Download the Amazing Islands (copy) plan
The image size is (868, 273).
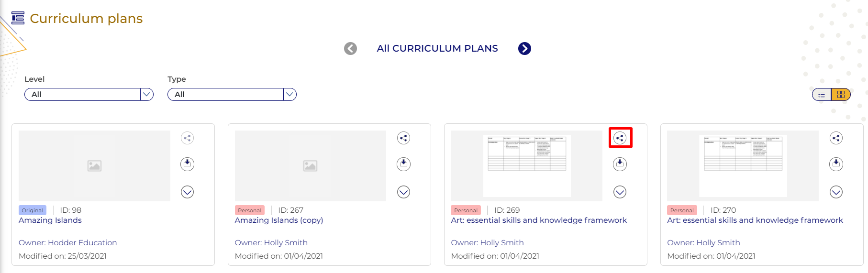403,164
